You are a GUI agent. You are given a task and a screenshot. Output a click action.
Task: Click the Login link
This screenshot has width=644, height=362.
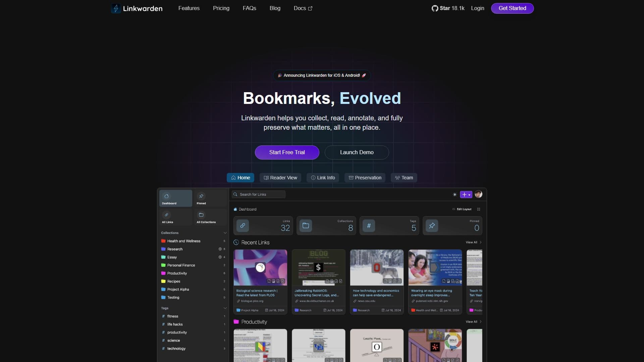pos(478,8)
